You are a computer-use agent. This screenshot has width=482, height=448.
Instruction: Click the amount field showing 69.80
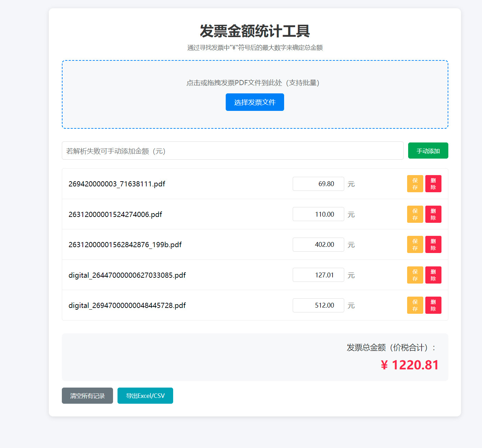coord(318,184)
